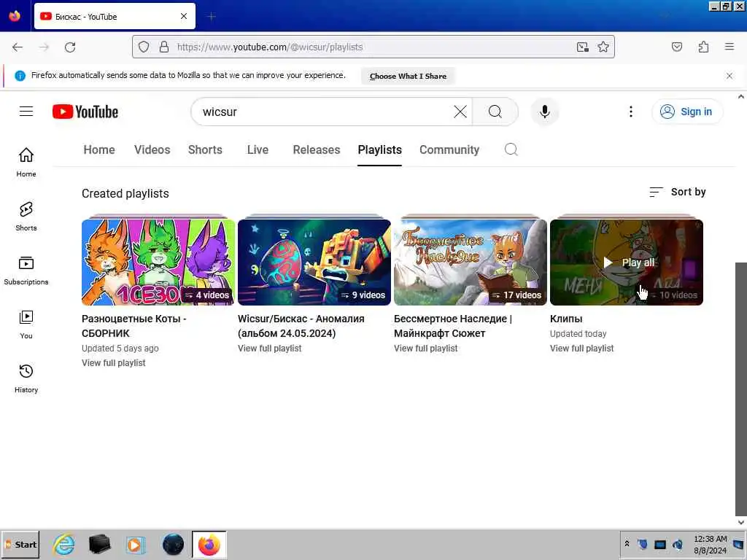Open Shorts in left sidebar
747x560 pixels.
pyautogui.click(x=26, y=216)
